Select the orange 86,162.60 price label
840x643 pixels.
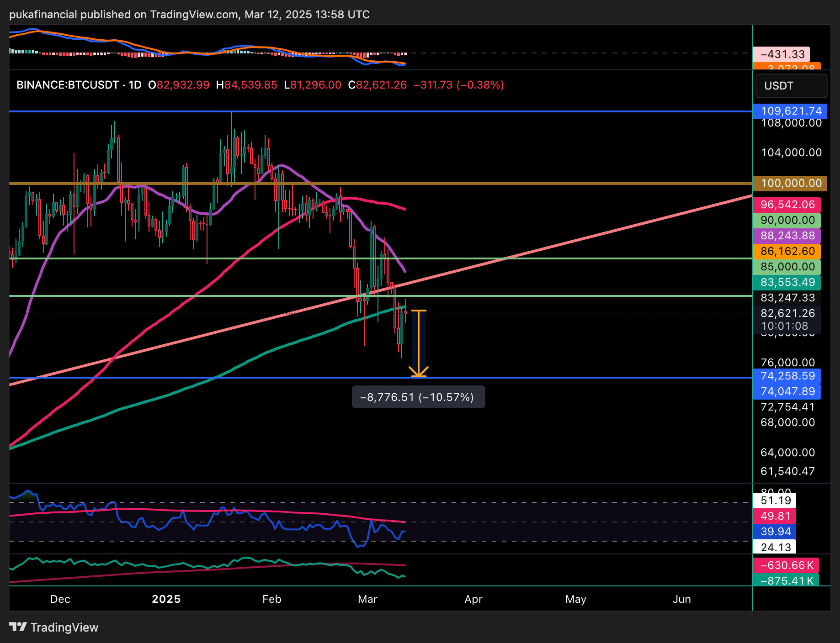click(x=787, y=251)
